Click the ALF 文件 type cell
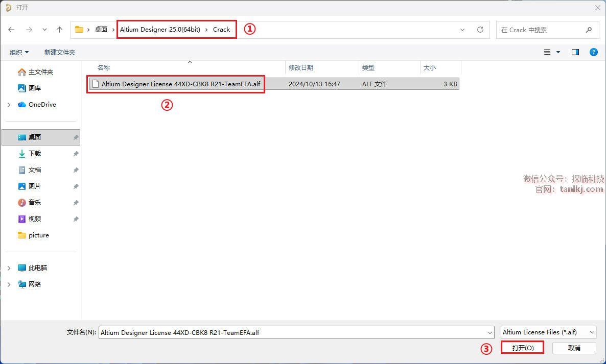 [375, 84]
